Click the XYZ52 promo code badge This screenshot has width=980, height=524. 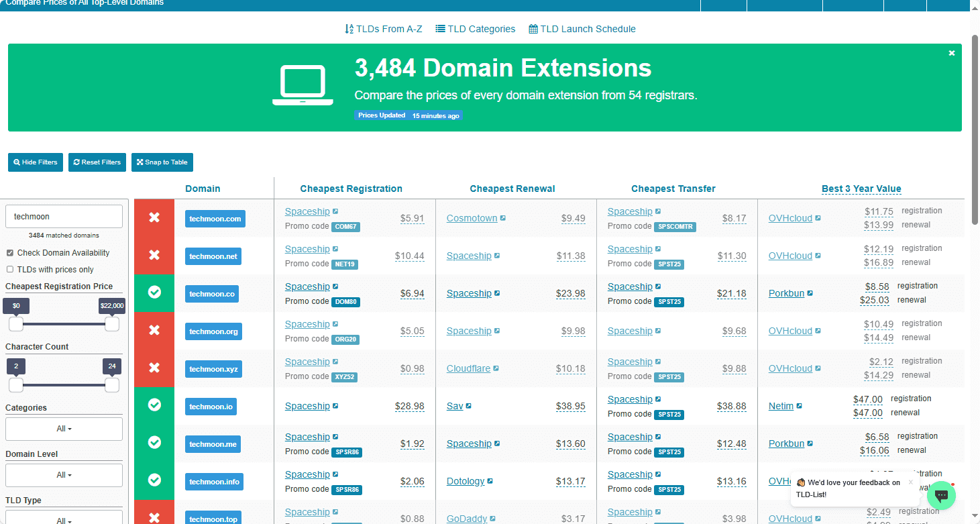(x=345, y=377)
